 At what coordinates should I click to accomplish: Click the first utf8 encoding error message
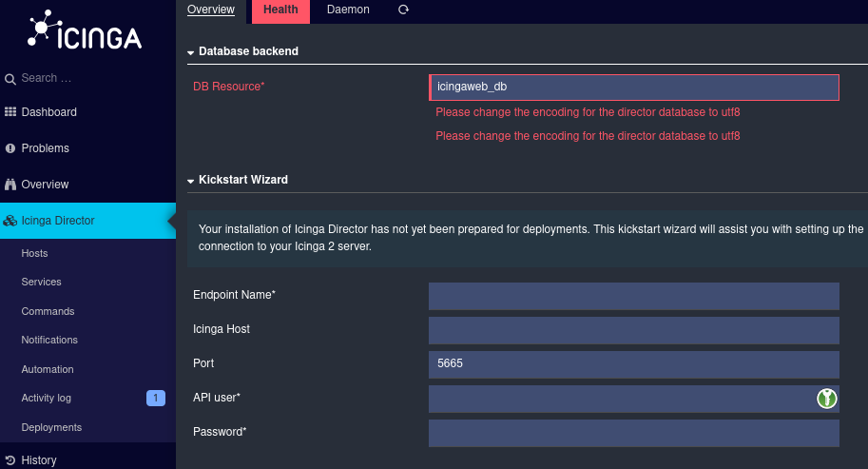point(588,112)
